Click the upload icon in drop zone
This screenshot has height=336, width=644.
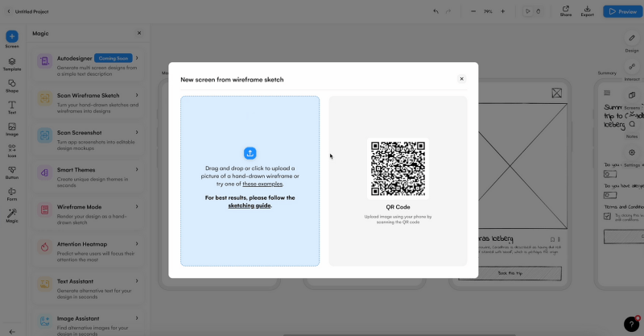pyautogui.click(x=250, y=153)
